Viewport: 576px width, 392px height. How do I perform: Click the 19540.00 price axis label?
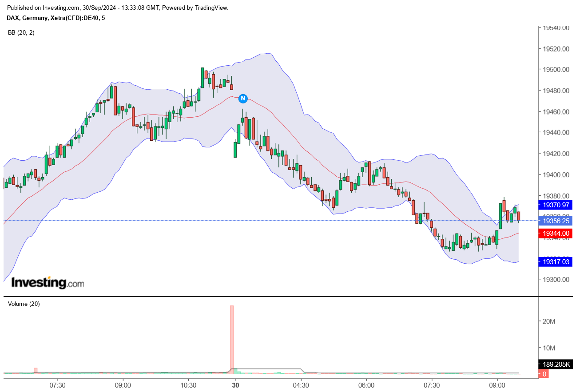[x=556, y=28]
